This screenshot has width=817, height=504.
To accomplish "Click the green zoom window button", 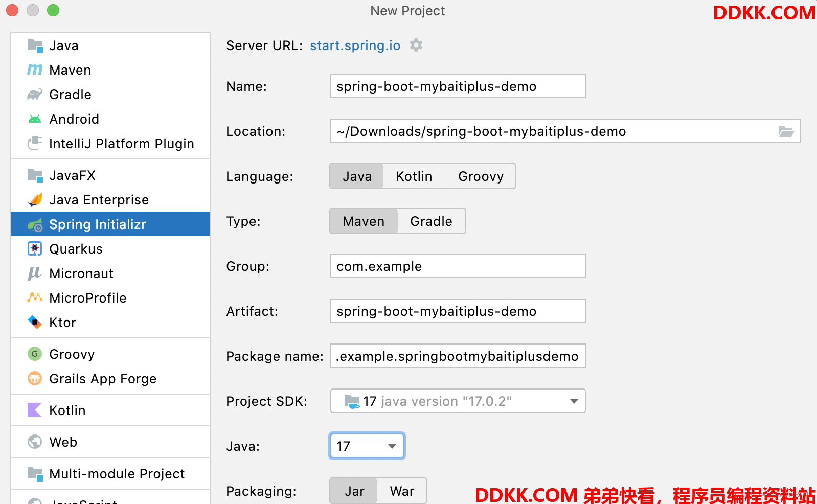I will pyautogui.click(x=53, y=10).
